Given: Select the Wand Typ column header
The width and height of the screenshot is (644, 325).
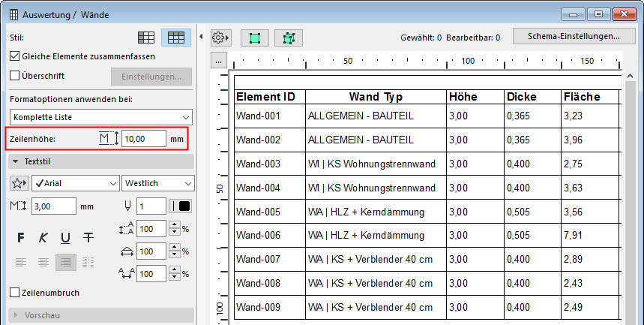Looking at the screenshot, I should click(x=376, y=97).
